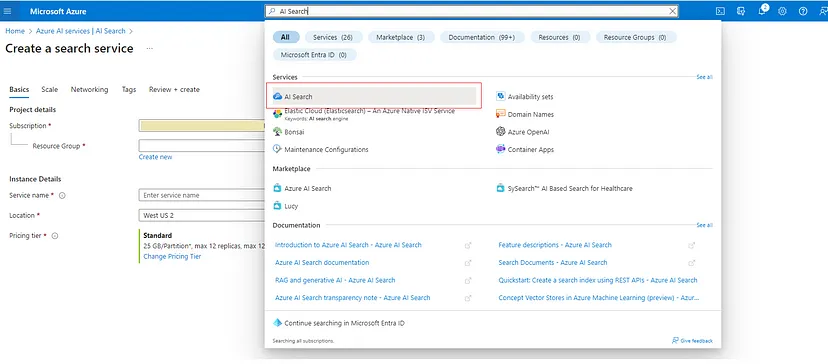Filter results by Services (26)
This screenshot has width=828, height=364.
tap(333, 38)
